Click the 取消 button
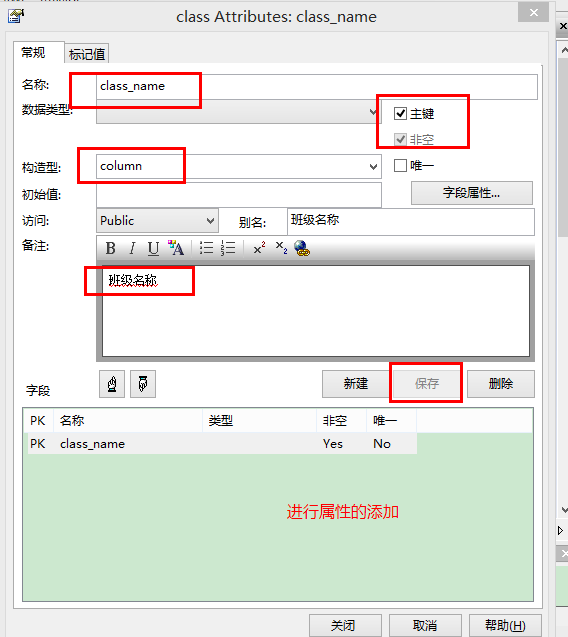568x637 pixels. click(x=425, y=625)
